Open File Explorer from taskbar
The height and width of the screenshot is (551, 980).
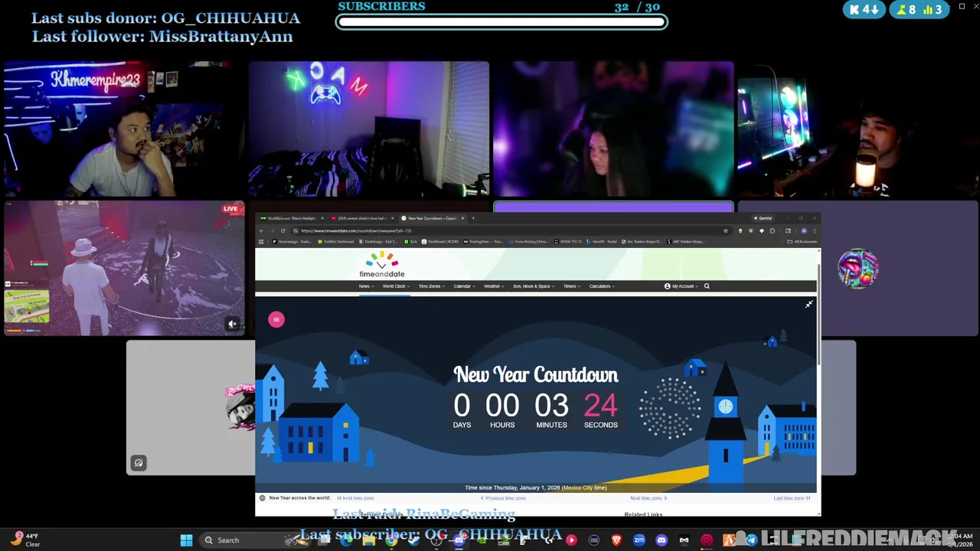369,540
